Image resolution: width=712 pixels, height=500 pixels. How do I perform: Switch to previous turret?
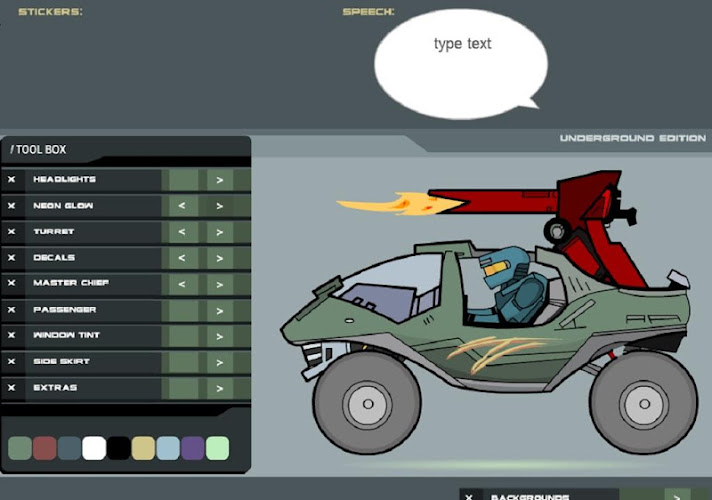pos(182,232)
